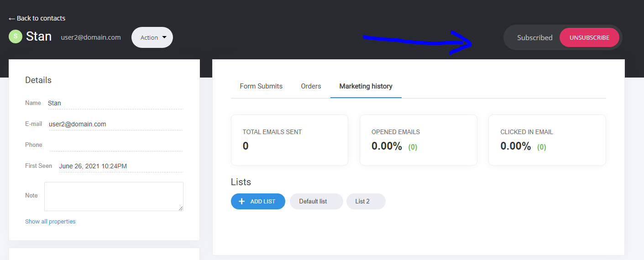
Task: Click the back arrow before Back to contacts
Action: point(12,19)
